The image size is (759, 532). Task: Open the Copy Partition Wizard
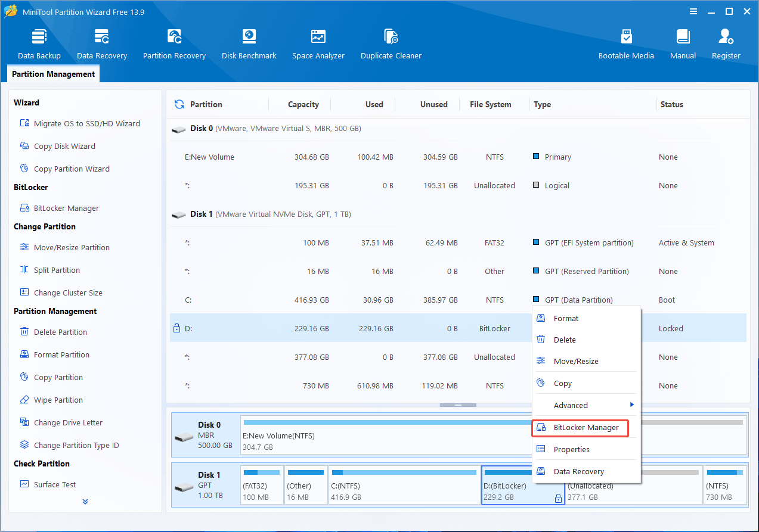(x=65, y=169)
